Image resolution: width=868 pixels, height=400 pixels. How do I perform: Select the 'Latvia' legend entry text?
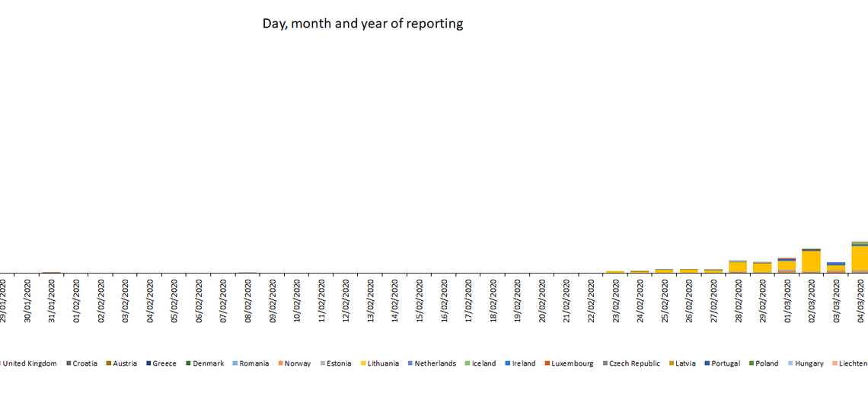coord(685,363)
